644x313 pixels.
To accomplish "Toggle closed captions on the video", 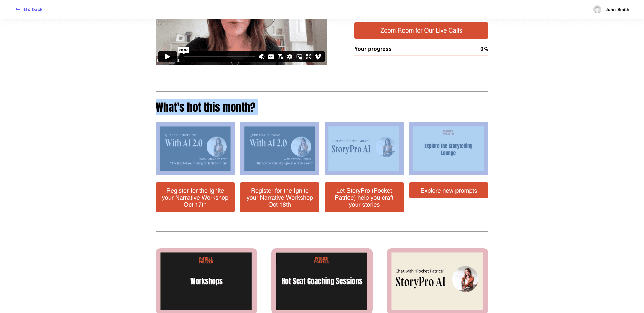I will pos(271,57).
